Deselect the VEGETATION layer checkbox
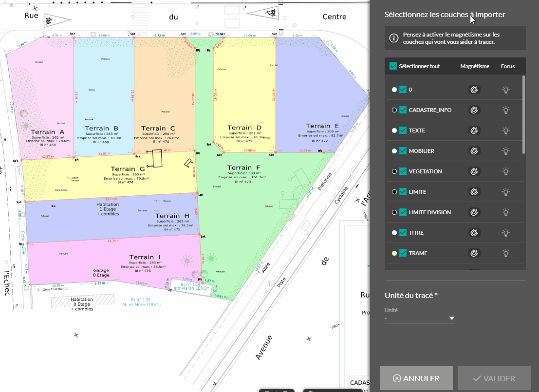This screenshot has width=539, height=392. click(403, 171)
